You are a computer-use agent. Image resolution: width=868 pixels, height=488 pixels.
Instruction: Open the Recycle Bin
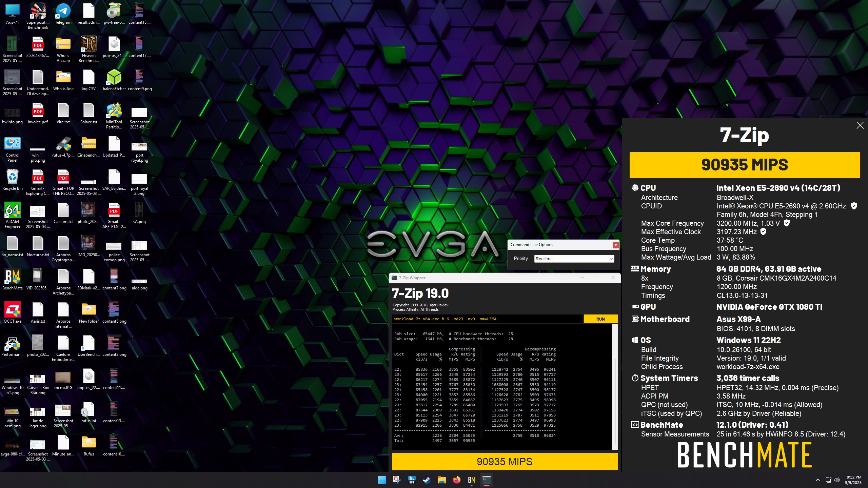coord(13,180)
